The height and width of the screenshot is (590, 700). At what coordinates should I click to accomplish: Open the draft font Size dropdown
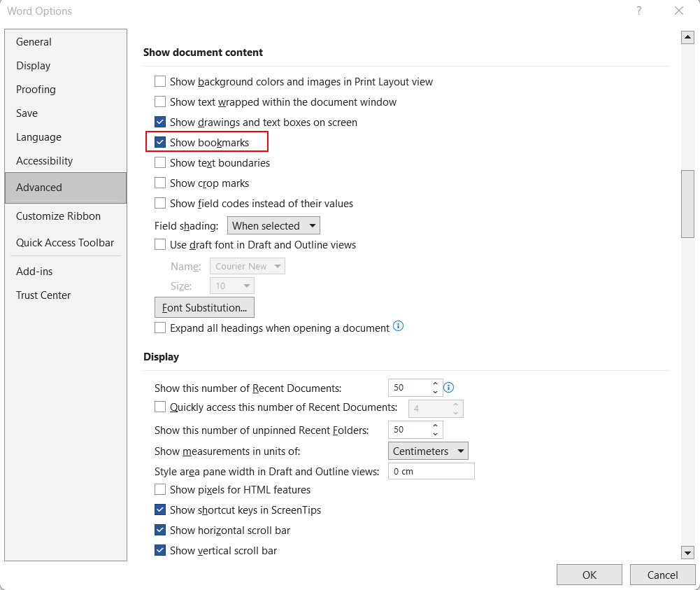coord(231,286)
